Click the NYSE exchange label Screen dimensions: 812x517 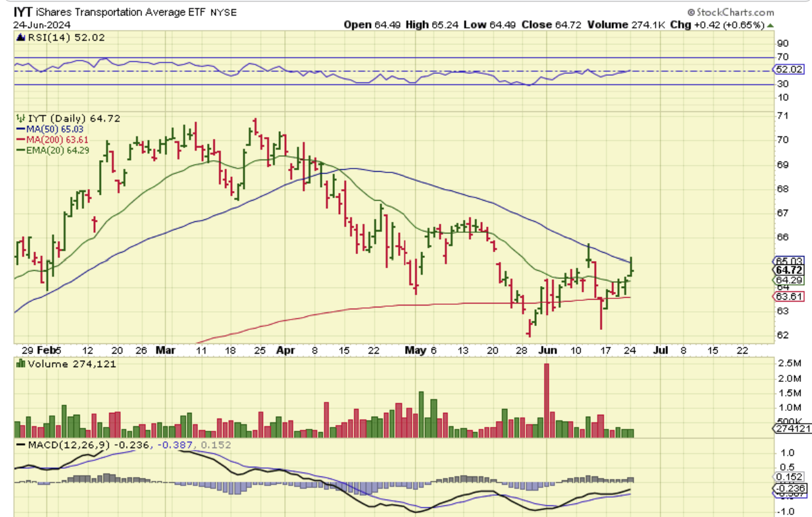[222, 12]
